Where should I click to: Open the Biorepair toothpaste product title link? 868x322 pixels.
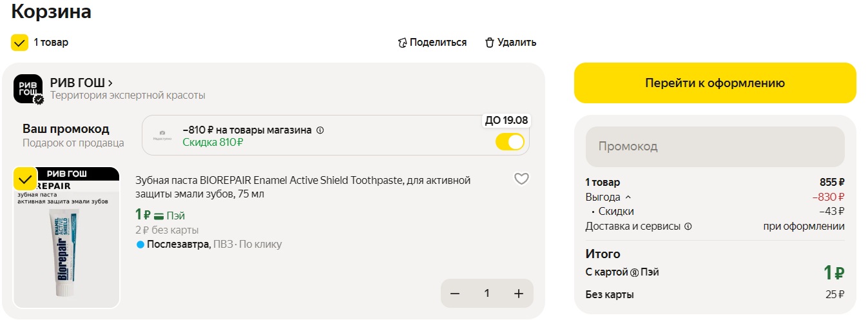(303, 187)
